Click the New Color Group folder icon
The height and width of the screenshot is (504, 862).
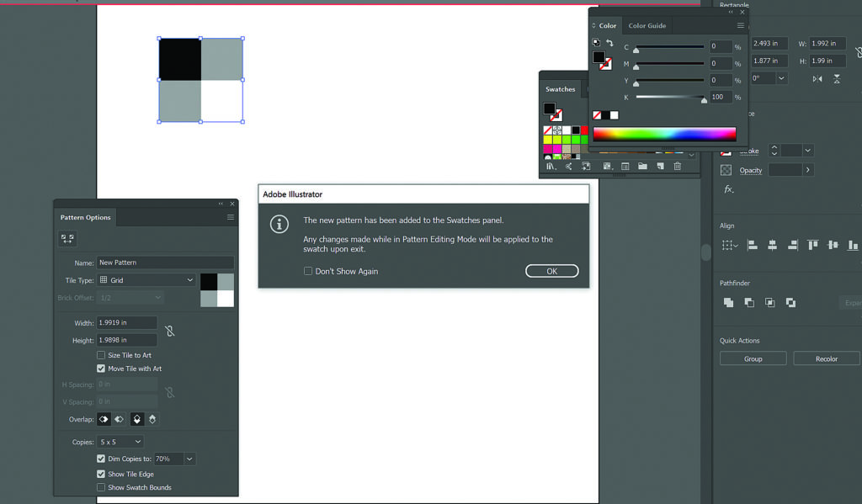(642, 167)
